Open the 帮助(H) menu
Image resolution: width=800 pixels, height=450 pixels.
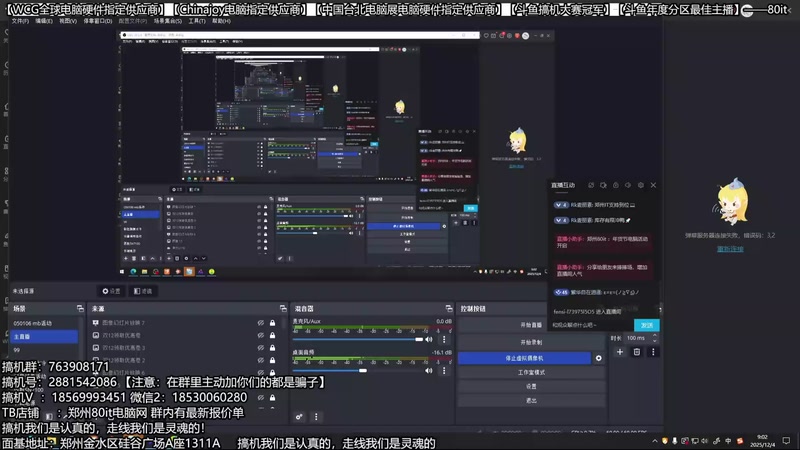[221, 21]
